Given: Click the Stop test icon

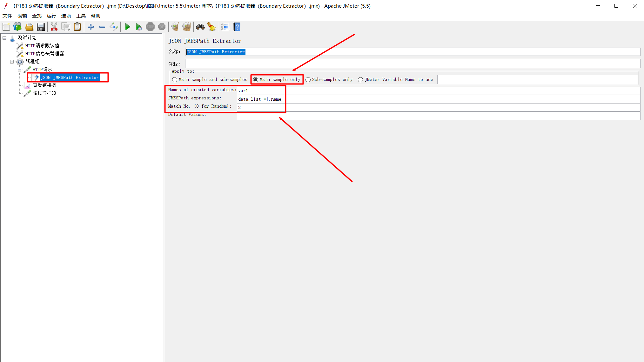Looking at the screenshot, I should click(x=150, y=27).
